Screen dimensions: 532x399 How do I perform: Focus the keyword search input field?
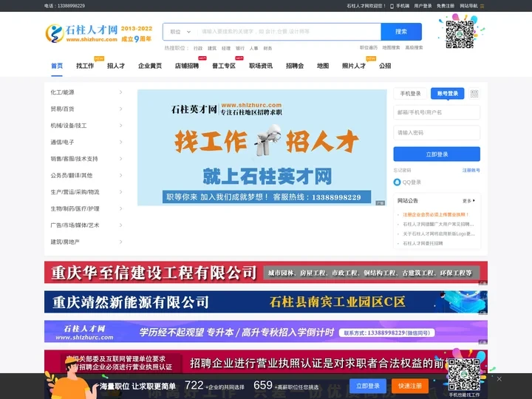pyautogui.click(x=290, y=32)
